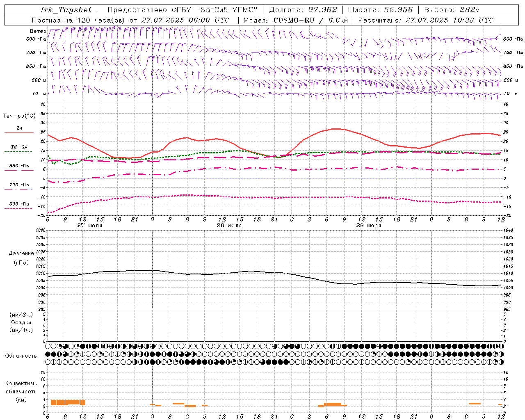Screen dimensions: 525x420
Task: Click the Конвективн. облачность (км) label
Action: (x=21, y=391)
